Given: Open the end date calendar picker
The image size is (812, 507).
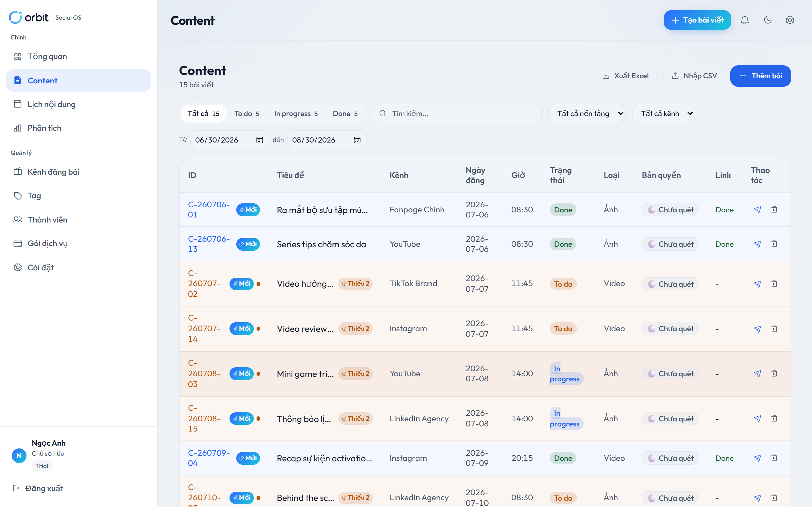Looking at the screenshot, I should (357, 140).
